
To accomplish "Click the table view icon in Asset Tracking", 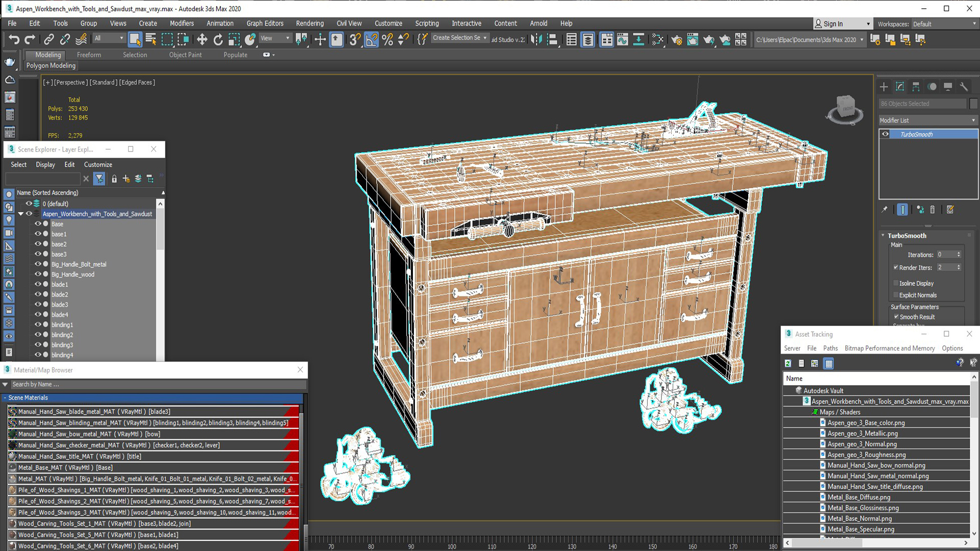I will coord(829,363).
